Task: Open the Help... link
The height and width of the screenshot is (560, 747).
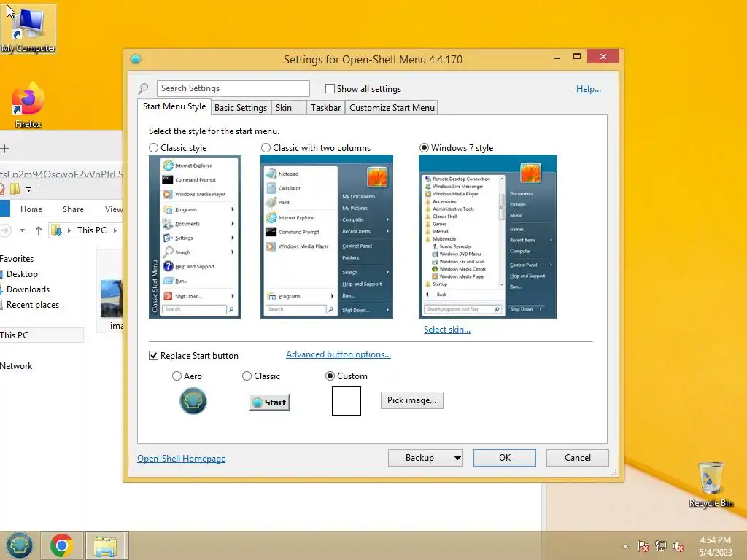Action: (589, 89)
